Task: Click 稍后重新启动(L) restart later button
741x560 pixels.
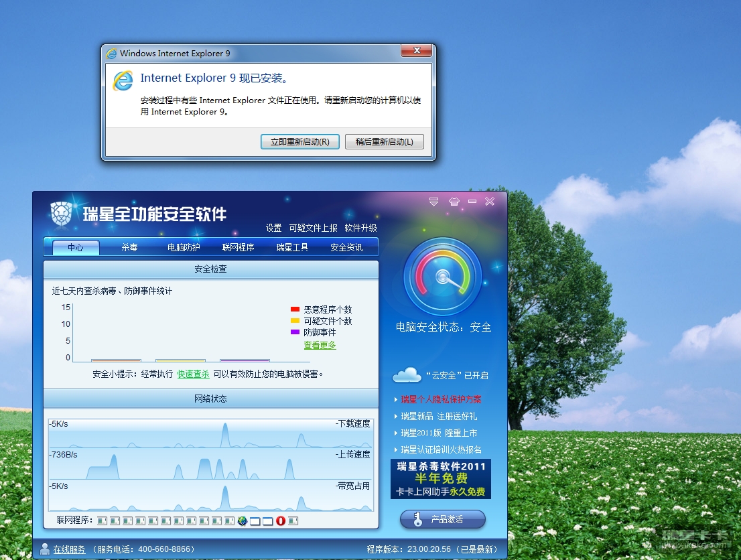Action: 384,142
